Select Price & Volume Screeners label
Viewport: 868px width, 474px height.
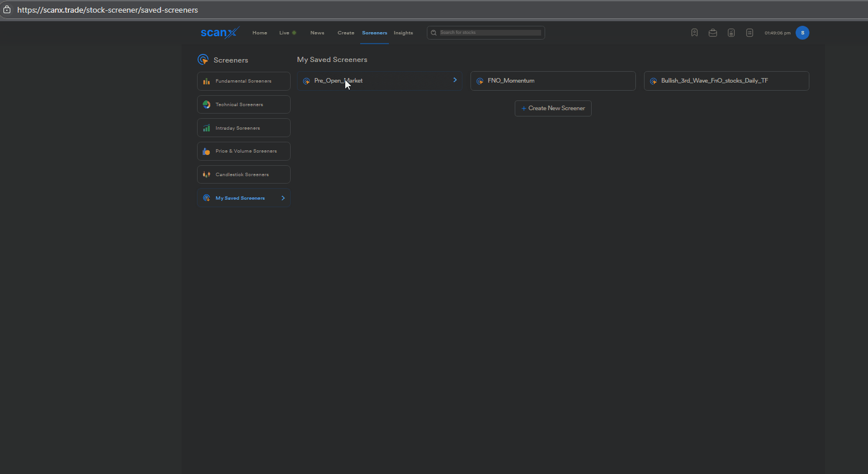coord(246,151)
